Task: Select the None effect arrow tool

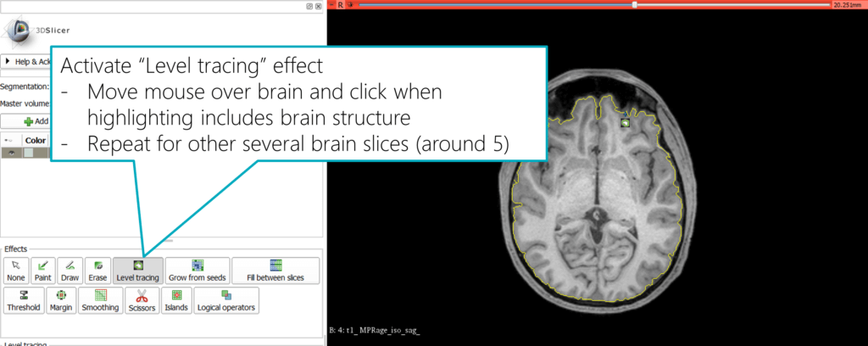Action: [x=16, y=271]
